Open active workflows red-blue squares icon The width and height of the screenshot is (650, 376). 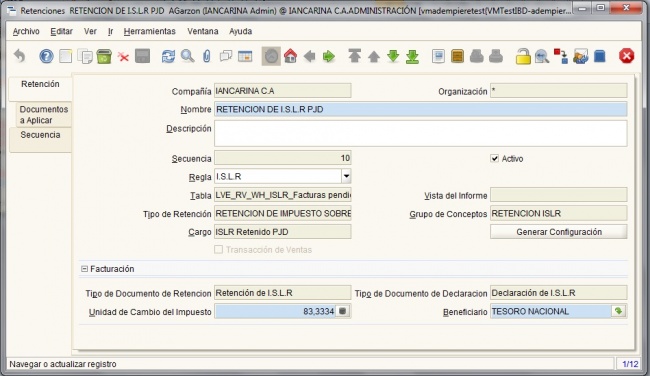click(561, 56)
